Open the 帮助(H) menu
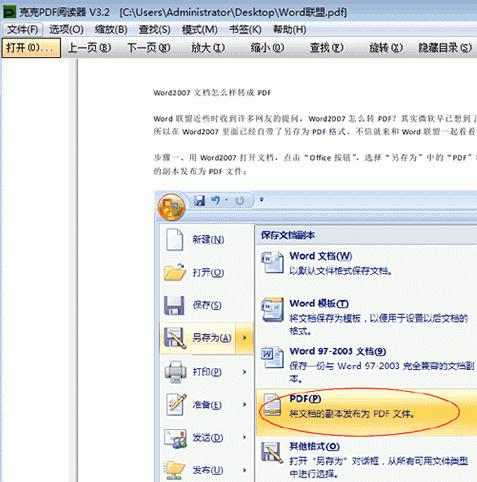 (x=290, y=30)
